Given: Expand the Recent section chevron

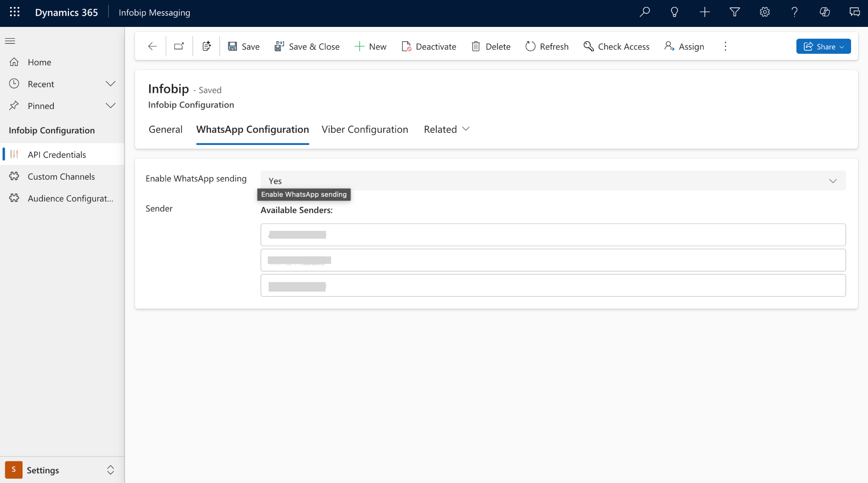Looking at the screenshot, I should pos(111,84).
